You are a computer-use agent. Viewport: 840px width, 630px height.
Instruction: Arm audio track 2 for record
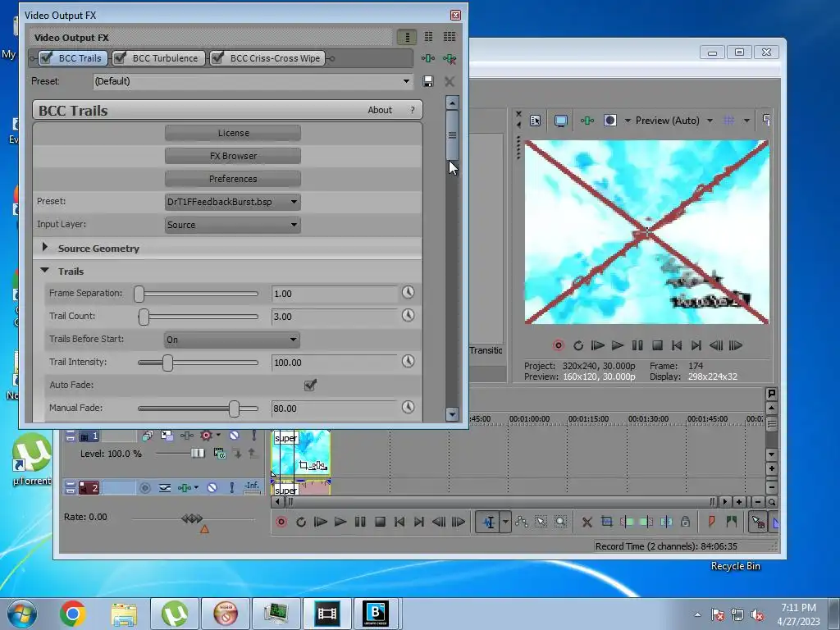click(144, 488)
